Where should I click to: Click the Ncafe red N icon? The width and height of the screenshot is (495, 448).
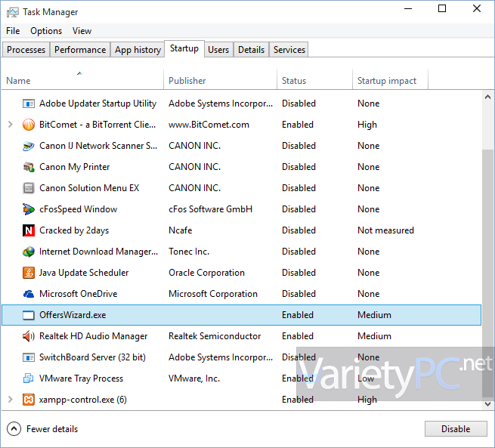point(29,230)
